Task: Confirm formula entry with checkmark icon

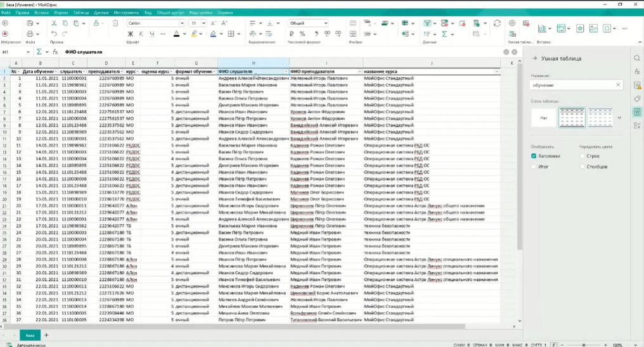Action: click(x=506, y=52)
